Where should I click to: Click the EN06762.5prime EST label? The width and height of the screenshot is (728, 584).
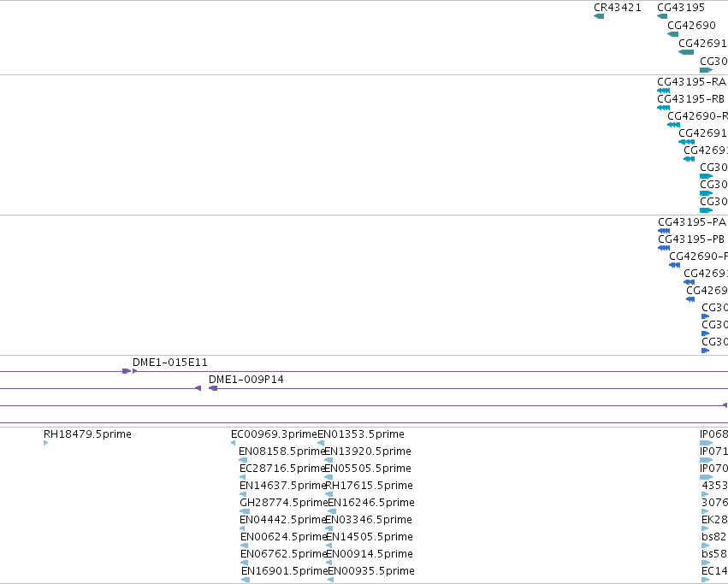coord(284,555)
